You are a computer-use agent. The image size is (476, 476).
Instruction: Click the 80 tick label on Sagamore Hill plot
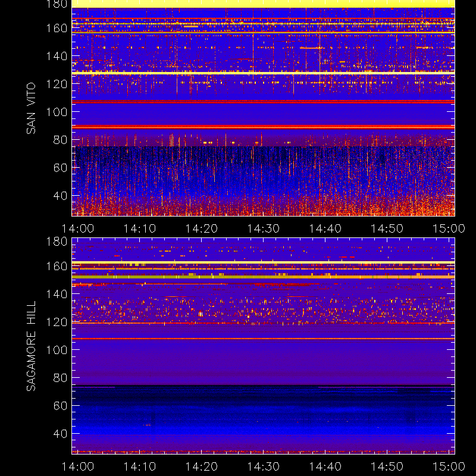point(60,378)
